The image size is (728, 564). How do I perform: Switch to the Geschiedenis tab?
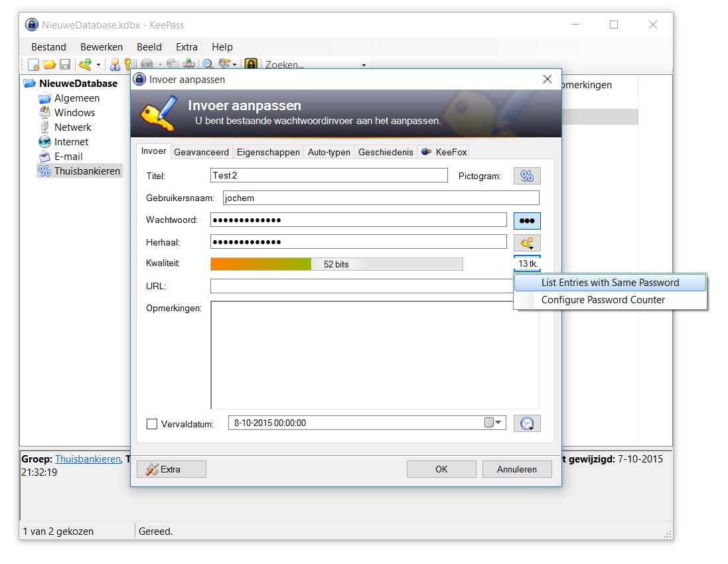tap(386, 152)
